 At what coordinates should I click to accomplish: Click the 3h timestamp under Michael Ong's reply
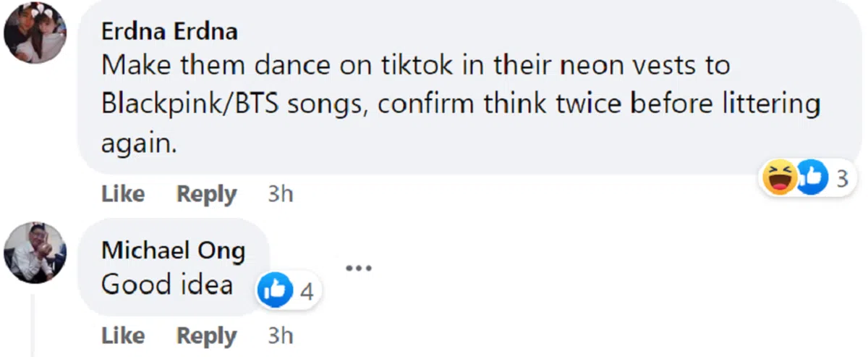[x=281, y=336]
